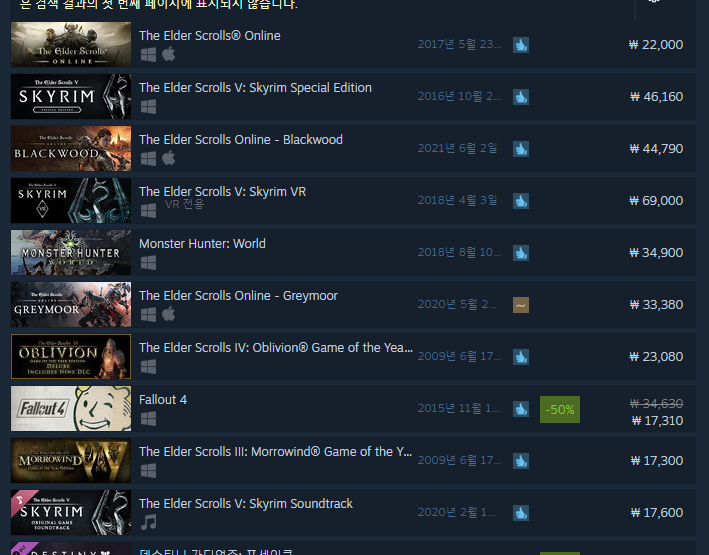Click thumbs-up review icon for Skyrim Special Edition
The width and height of the screenshot is (709, 555).
click(x=521, y=97)
